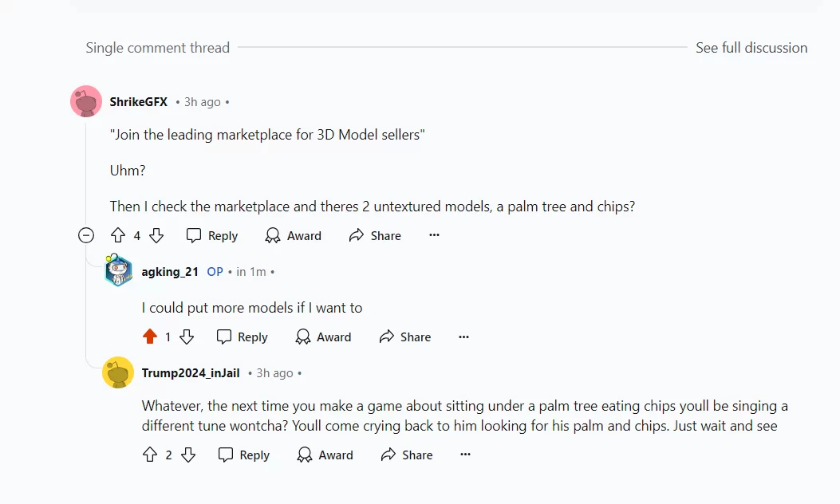
Task: Reply to agking_21's comment
Action: [242, 337]
